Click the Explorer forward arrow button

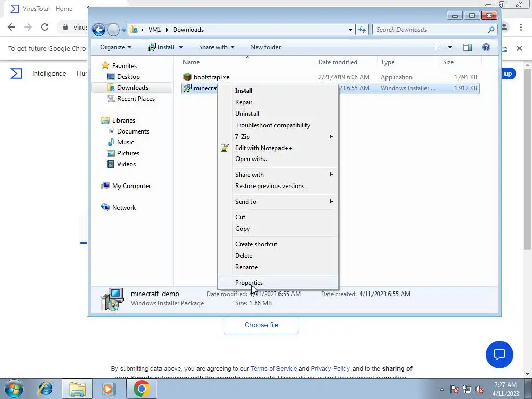pyautogui.click(x=113, y=30)
